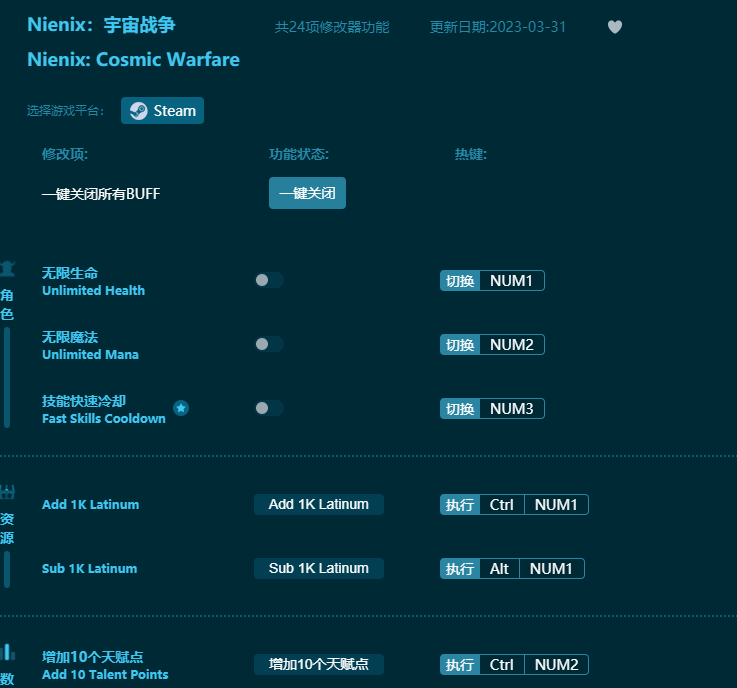Click the Add 1K Latinum label text
This screenshot has width=737, height=688.
point(91,504)
